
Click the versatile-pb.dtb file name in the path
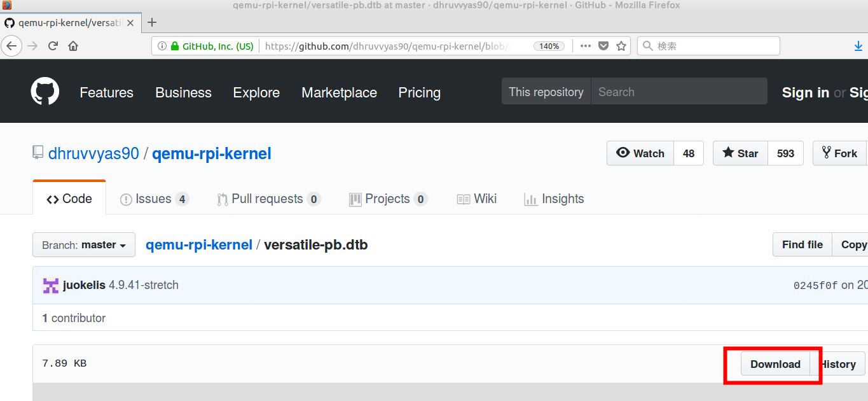tap(316, 244)
